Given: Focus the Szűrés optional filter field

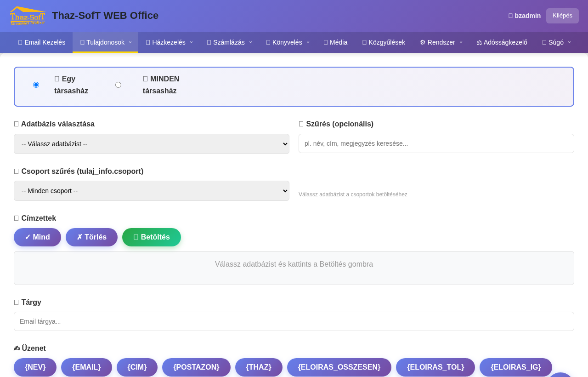Looking at the screenshot, I should (436, 143).
